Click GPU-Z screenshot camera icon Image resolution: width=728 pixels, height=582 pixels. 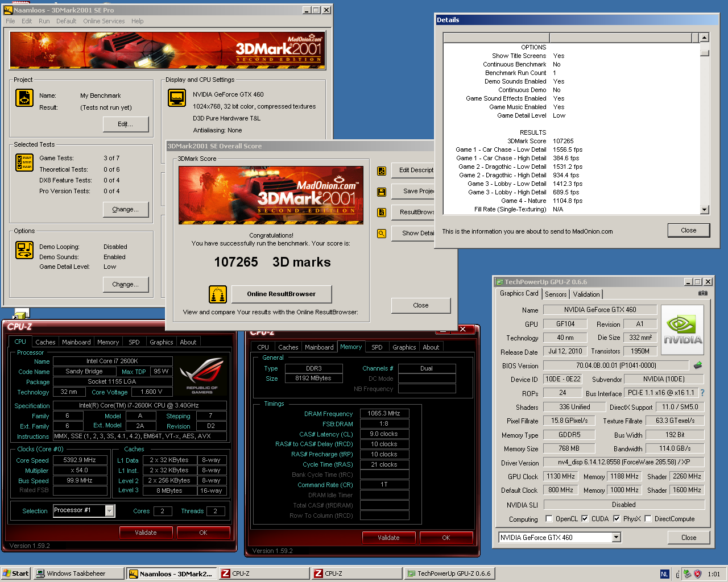click(x=703, y=293)
